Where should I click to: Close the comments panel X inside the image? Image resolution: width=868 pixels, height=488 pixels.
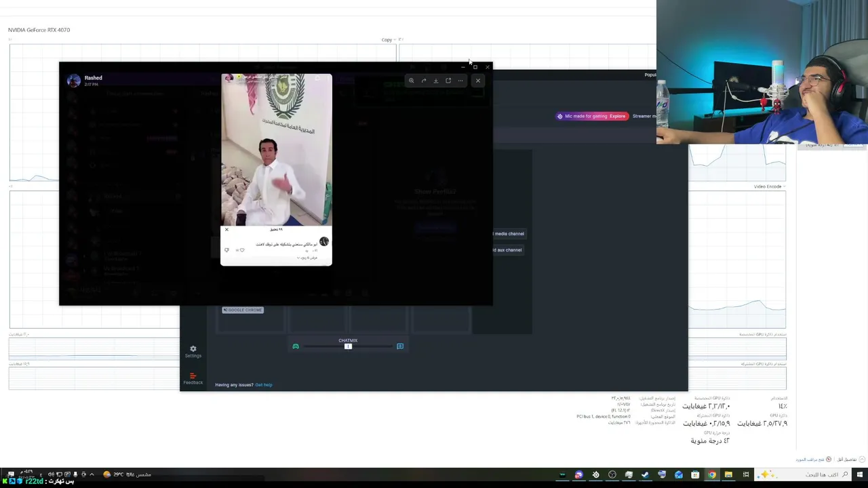point(226,230)
